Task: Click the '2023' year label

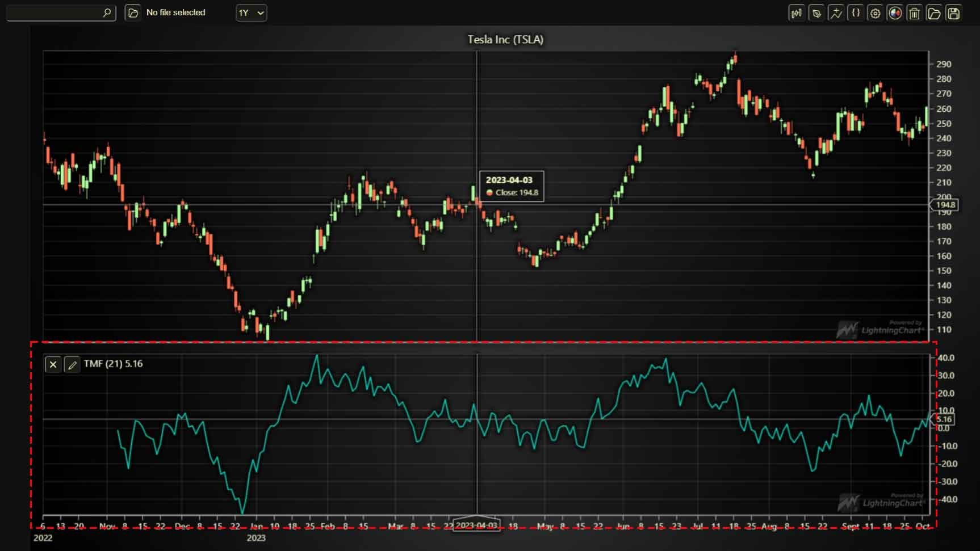Action: click(256, 538)
